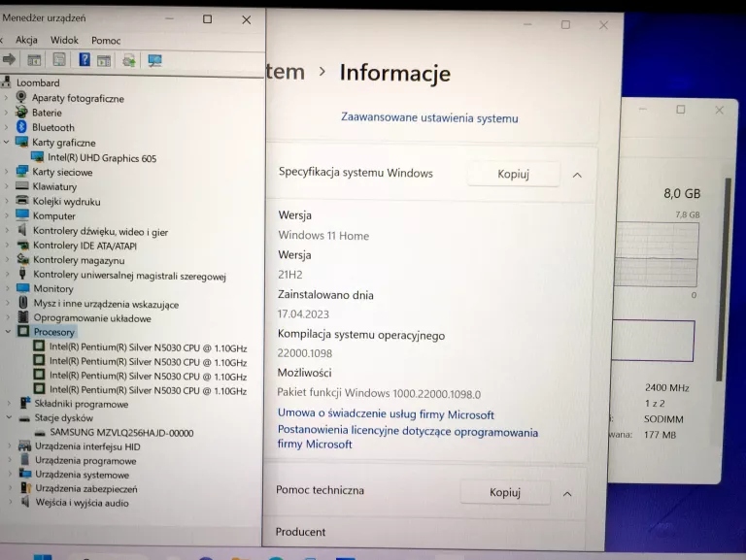Image resolution: width=746 pixels, height=560 pixels.
Task: Click the Properties toolbar icon
Action: click(x=59, y=59)
